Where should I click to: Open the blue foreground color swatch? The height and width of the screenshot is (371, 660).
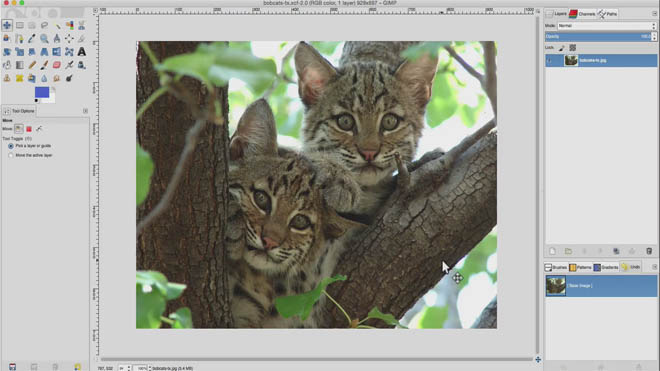coord(42,92)
